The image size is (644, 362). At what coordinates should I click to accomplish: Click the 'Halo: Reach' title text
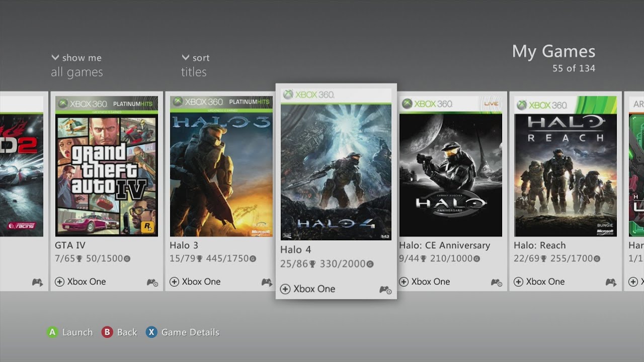tap(540, 245)
